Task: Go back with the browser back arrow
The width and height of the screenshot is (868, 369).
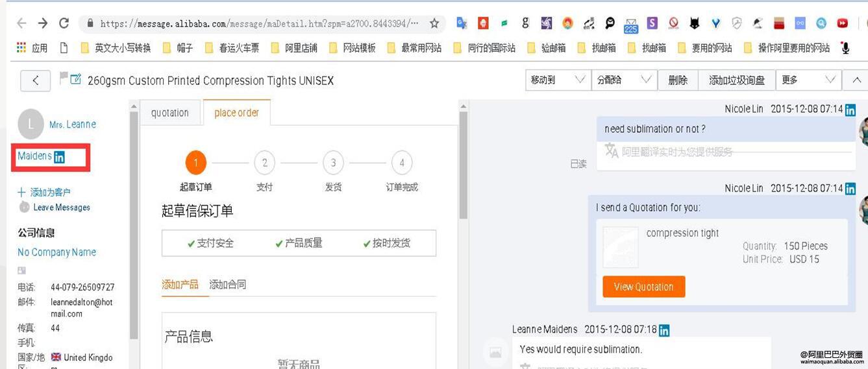Action: [21, 23]
